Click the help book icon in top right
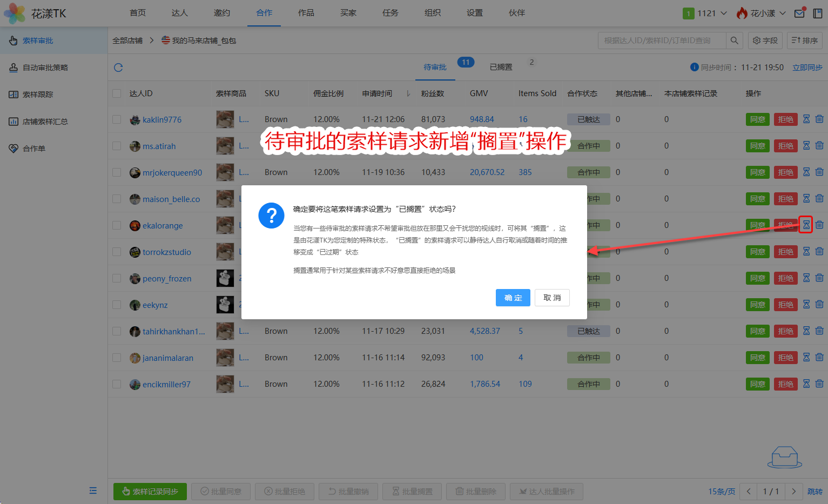This screenshot has width=828, height=504. 818,14
